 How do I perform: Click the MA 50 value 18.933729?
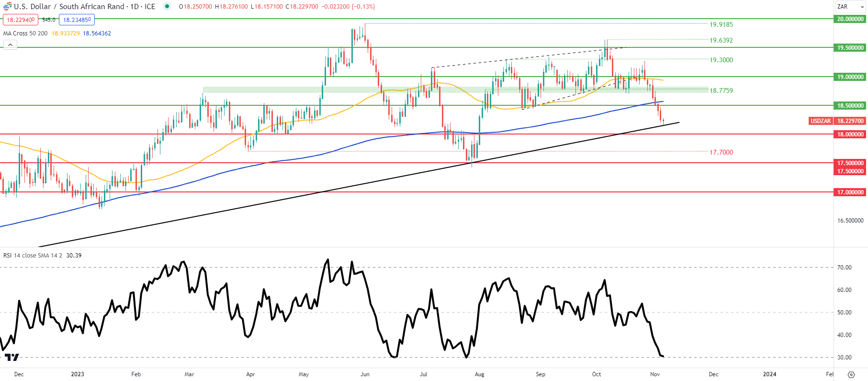66,34
